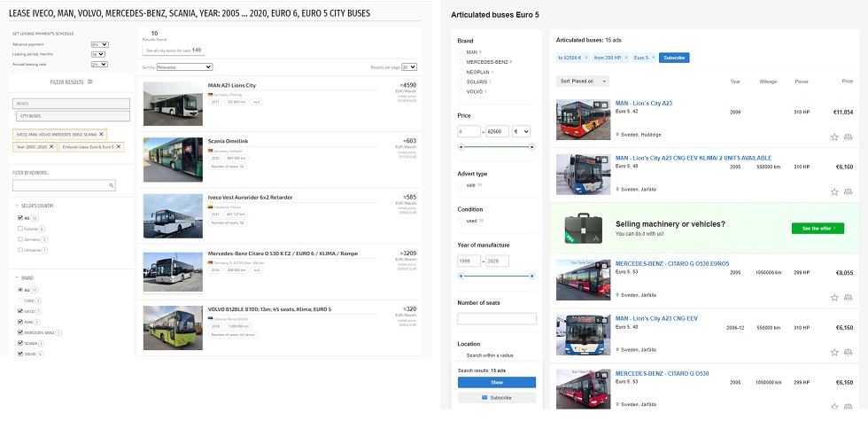Image resolution: width=868 pixels, height=421 pixels.
Task: Open the Advance payment dropdown
Action: pos(100,44)
